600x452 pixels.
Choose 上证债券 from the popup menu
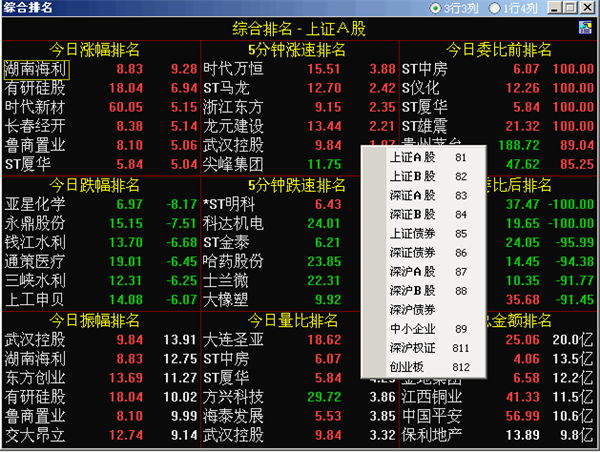click(x=424, y=233)
